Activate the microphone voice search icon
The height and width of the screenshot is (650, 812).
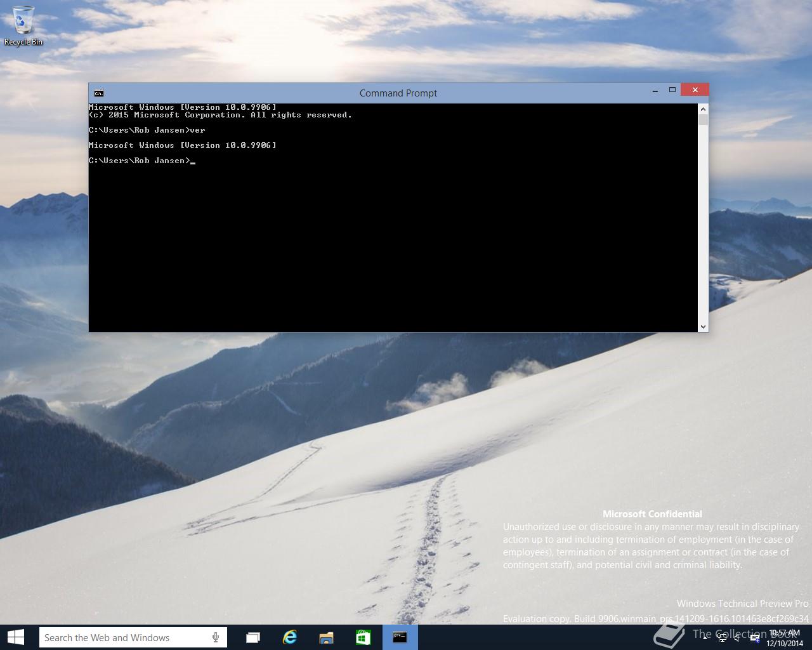point(216,637)
